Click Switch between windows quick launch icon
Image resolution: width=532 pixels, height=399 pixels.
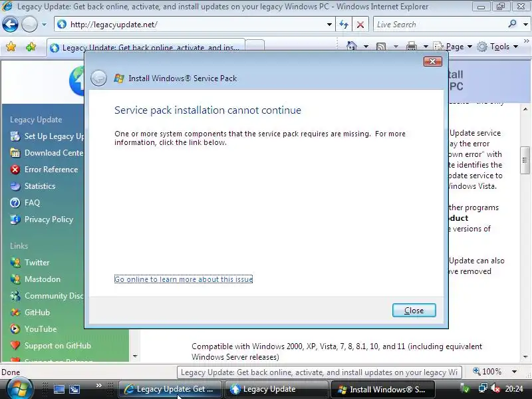tap(74, 389)
